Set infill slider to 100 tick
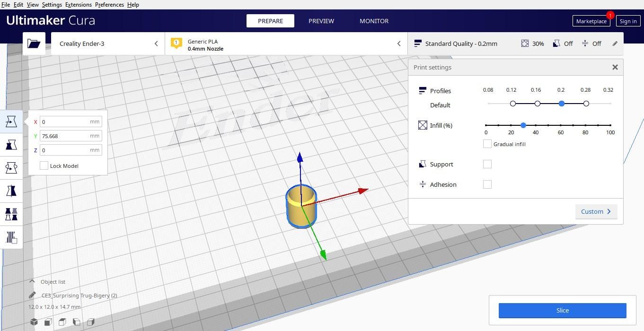The image size is (644, 331). (610, 125)
